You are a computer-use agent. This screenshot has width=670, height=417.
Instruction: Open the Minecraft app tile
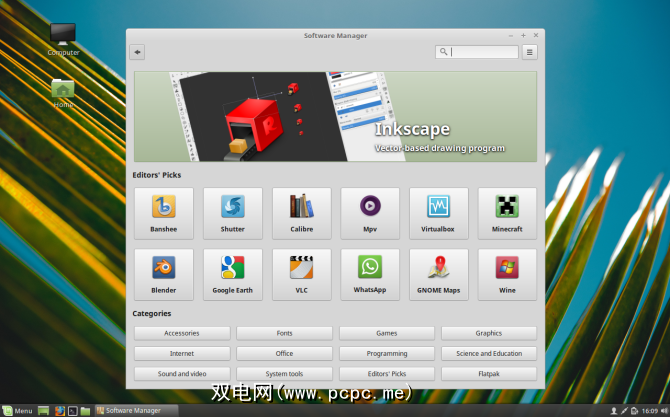[507, 214]
